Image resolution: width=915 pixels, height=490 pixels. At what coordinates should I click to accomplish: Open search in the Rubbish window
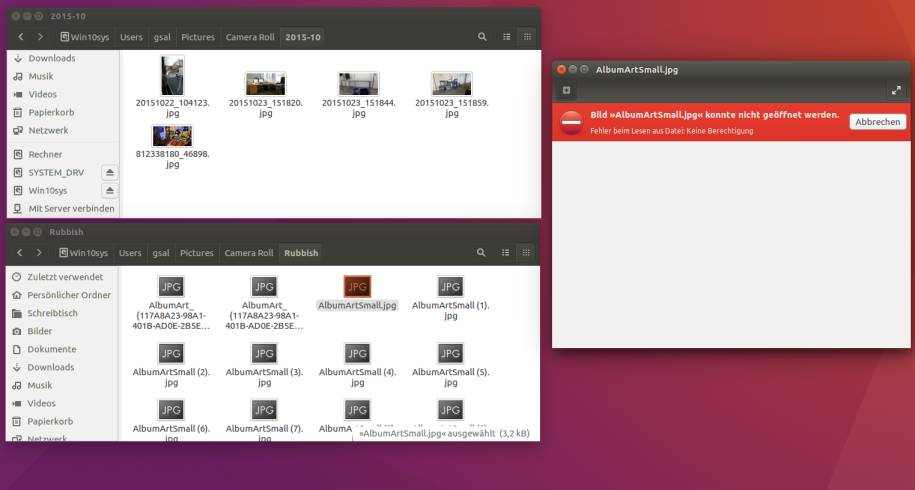(x=482, y=253)
